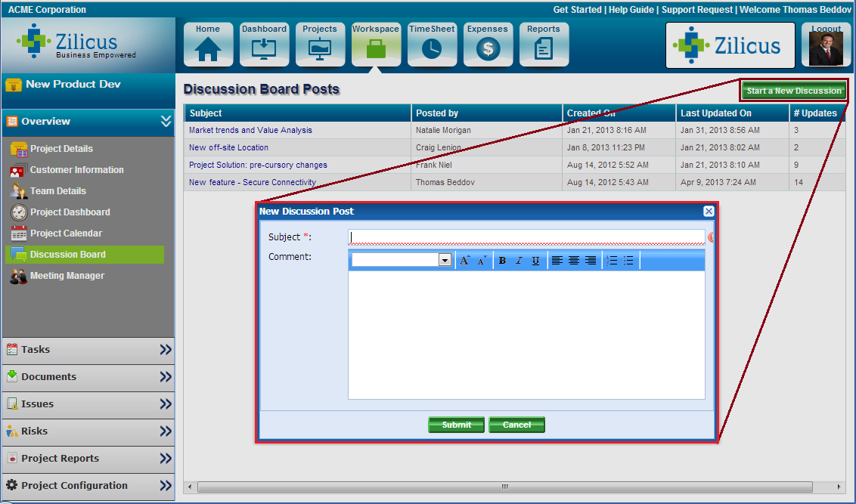Image resolution: width=856 pixels, height=504 pixels.
Task: Open the Dashboard module icon
Action: click(x=264, y=45)
